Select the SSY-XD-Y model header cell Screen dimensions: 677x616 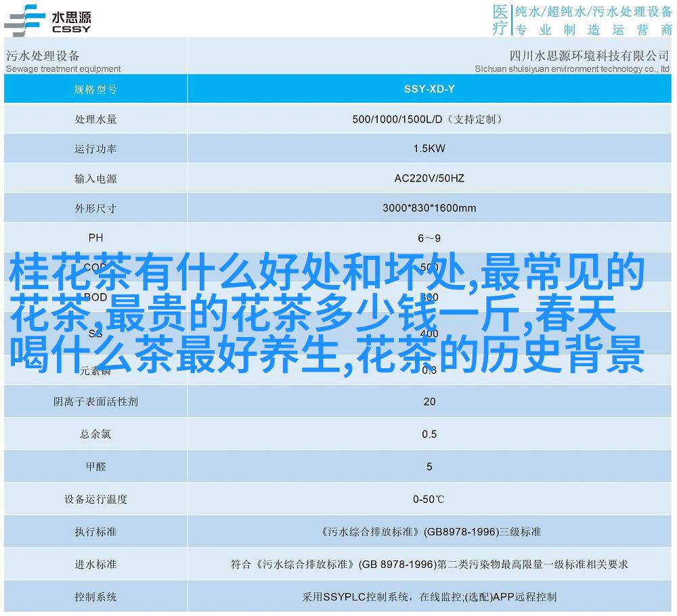[x=429, y=89]
